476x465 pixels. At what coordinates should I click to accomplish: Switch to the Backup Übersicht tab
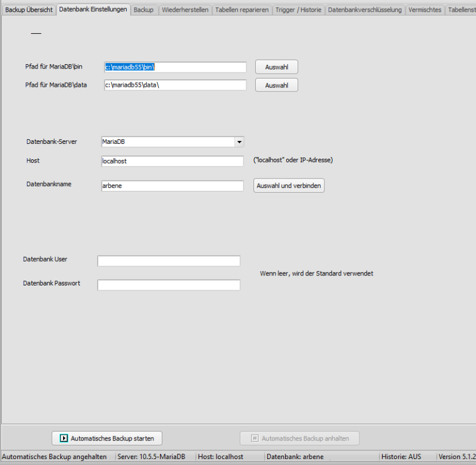[29, 10]
